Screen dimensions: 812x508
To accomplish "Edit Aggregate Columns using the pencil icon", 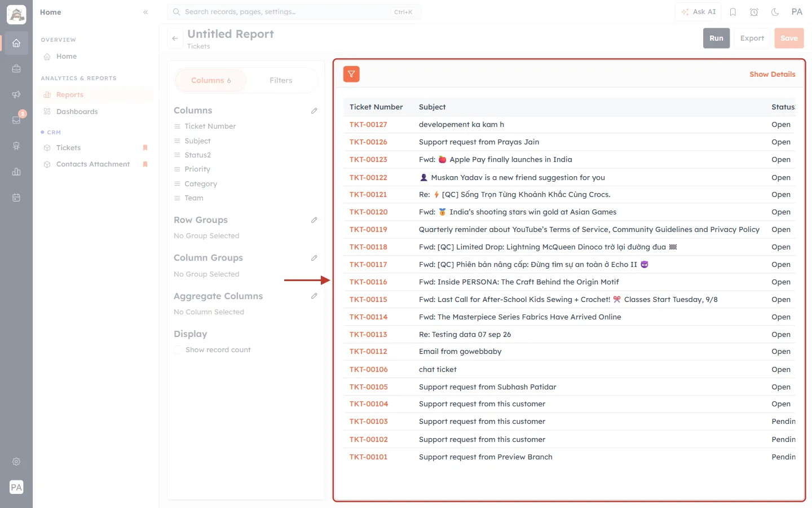I will coord(314,296).
